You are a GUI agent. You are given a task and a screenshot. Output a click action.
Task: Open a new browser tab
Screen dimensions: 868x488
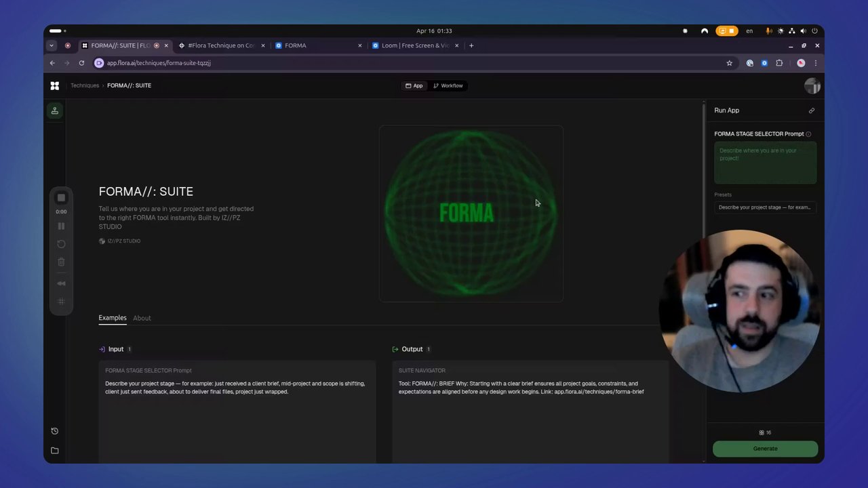(471, 45)
